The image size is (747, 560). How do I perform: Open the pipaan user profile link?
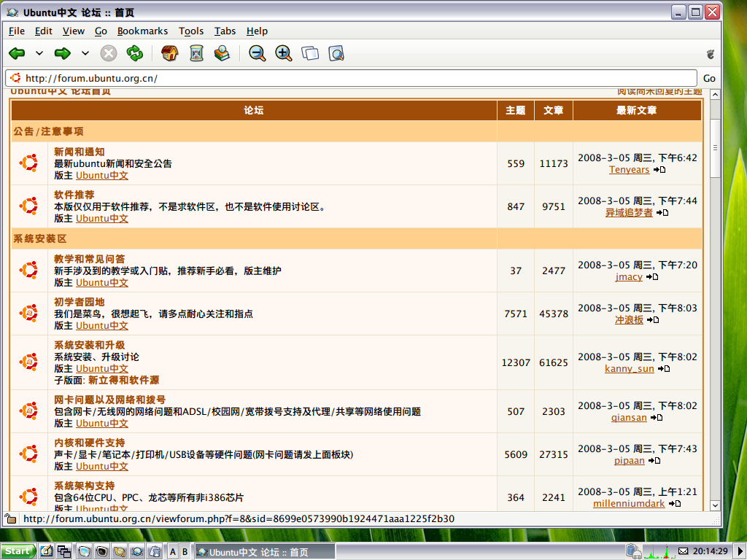tap(629, 461)
